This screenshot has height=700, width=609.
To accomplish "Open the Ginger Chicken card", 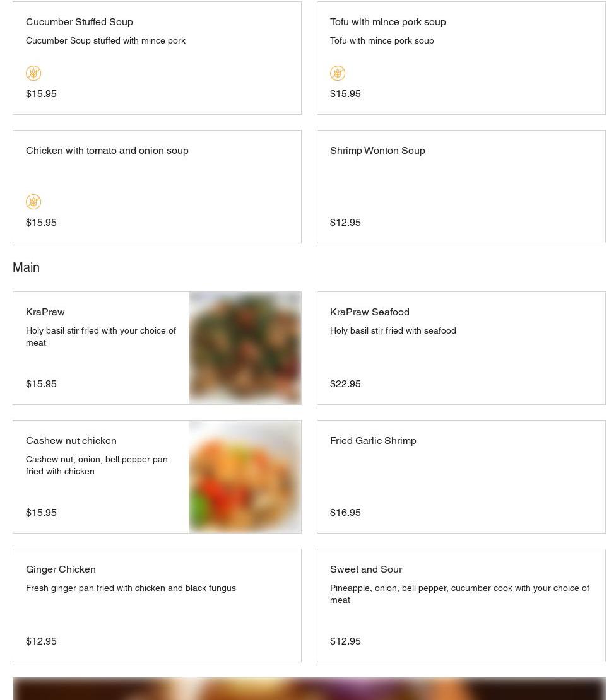I will click(61, 569).
